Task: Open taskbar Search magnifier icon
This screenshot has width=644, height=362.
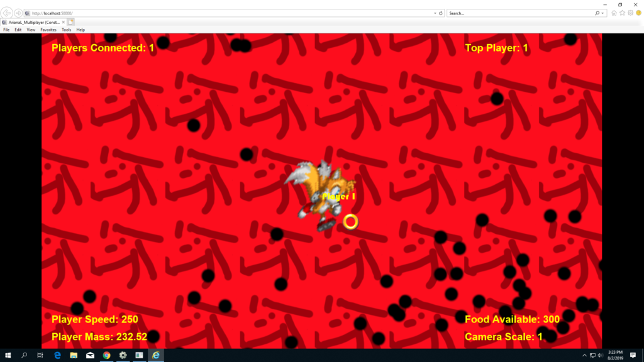Action: pyautogui.click(x=24, y=356)
